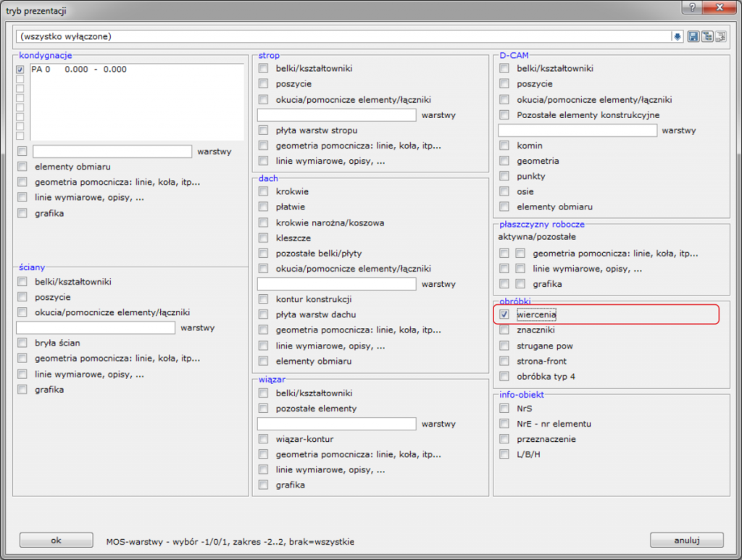This screenshot has height=560, width=742.
Task: Enable 'płyta warstw stropu' checkbox
Action: [x=263, y=130]
